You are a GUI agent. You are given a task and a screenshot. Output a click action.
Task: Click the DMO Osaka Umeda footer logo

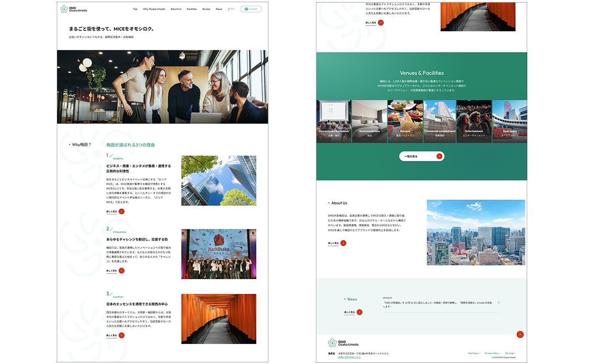coord(343,343)
